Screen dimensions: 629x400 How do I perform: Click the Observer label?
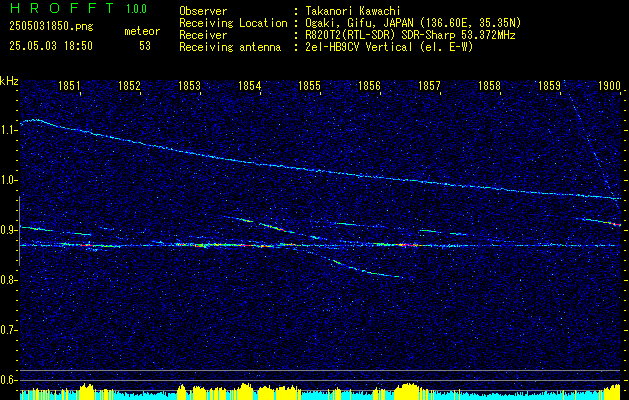[x=203, y=11]
